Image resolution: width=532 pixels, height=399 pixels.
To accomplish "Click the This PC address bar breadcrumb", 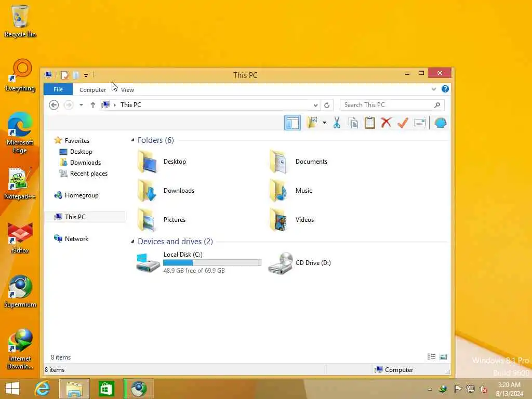I will [x=130, y=105].
